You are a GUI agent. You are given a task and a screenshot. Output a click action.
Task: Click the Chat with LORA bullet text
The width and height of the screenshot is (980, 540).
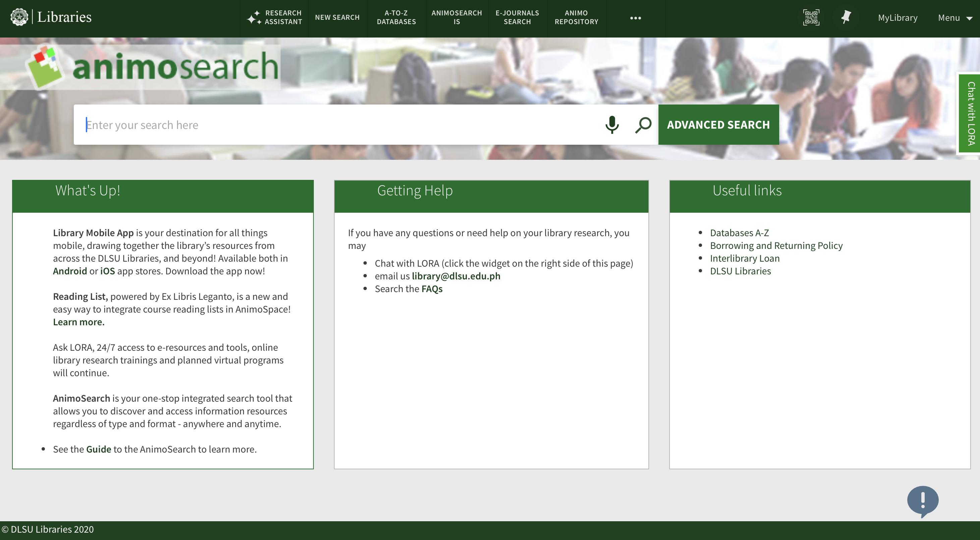pos(504,263)
